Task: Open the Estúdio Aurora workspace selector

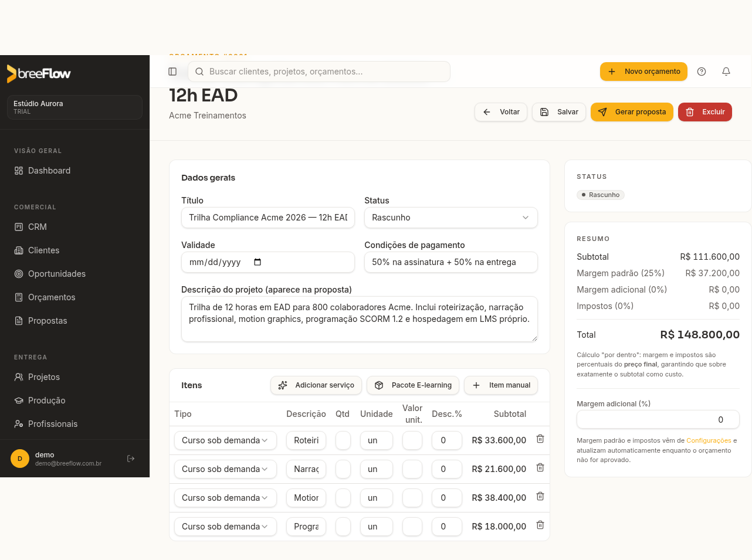Action: coord(74,107)
